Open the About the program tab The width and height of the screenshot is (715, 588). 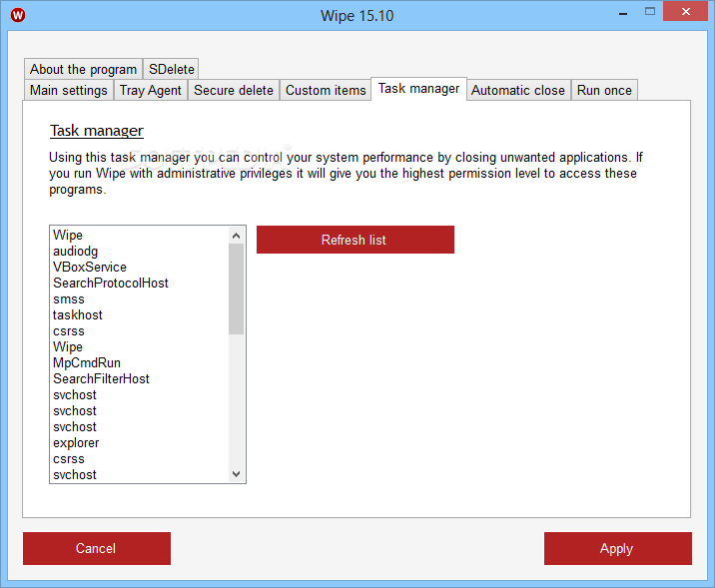click(84, 69)
